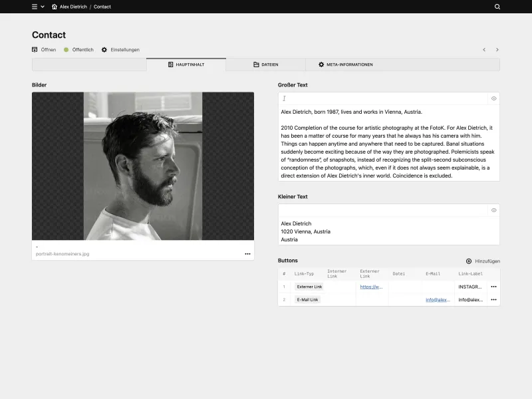The width and height of the screenshot is (532, 399).
Task: Click the icon in the Großer Text field corner
Action: click(x=493, y=98)
